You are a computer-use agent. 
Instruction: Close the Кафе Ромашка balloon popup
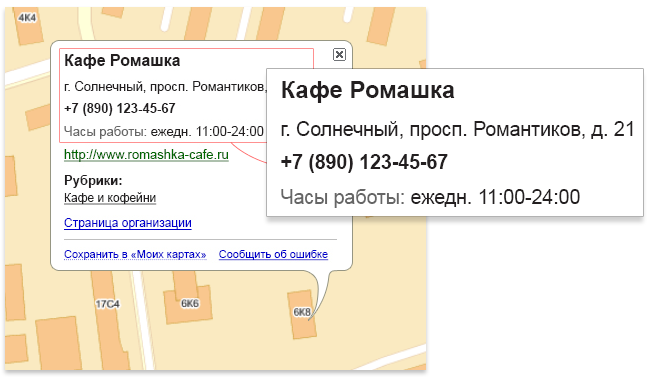pyautogui.click(x=339, y=54)
